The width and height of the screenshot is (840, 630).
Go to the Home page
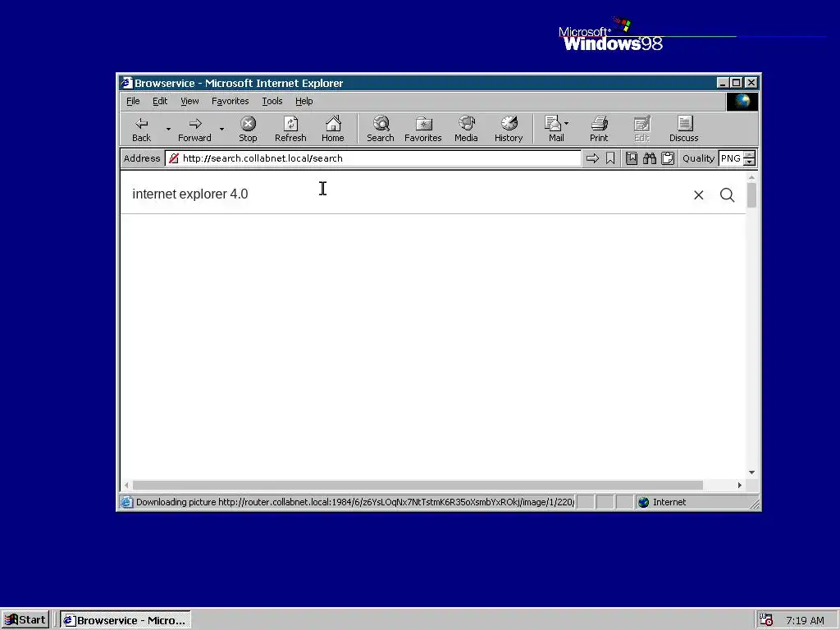(x=333, y=129)
